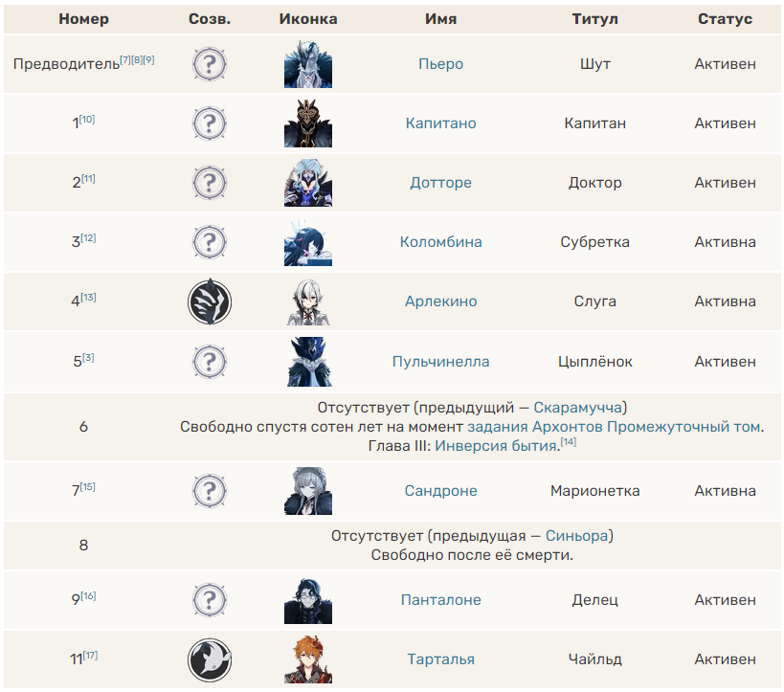Open Дотторе character portrait icon
The image size is (784, 692).
pyautogui.click(x=308, y=183)
